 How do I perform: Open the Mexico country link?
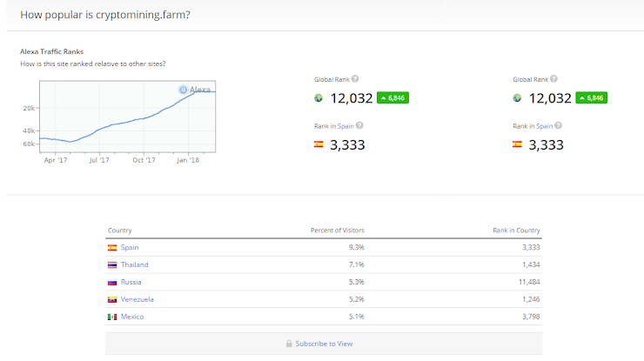point(132,317)
